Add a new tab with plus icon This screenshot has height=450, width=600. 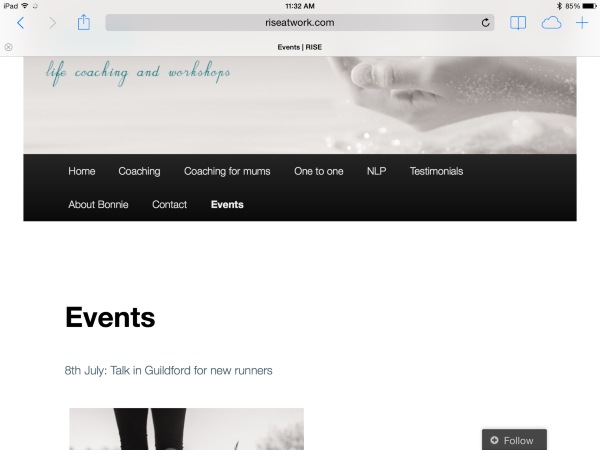pos(582,23)
